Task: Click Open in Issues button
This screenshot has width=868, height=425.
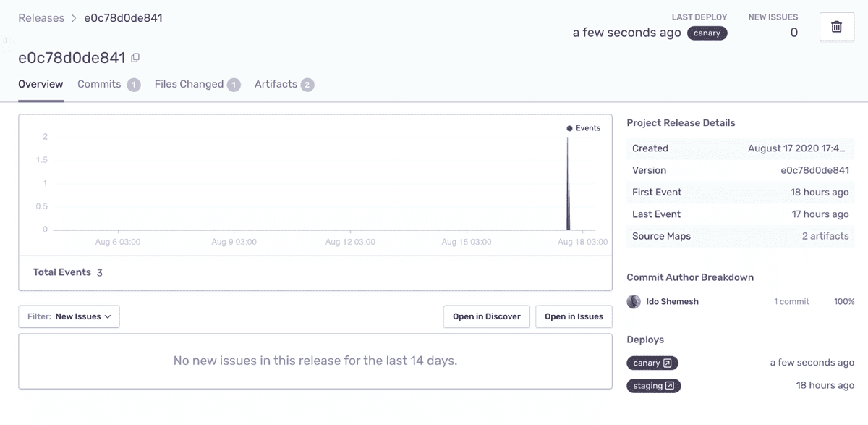Action: [574, 316]
